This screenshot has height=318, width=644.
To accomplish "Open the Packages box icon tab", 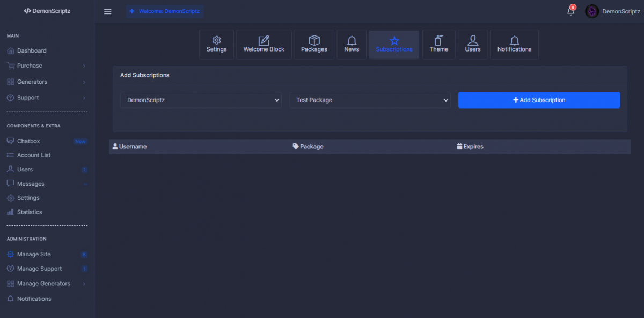I will [314, 44].
